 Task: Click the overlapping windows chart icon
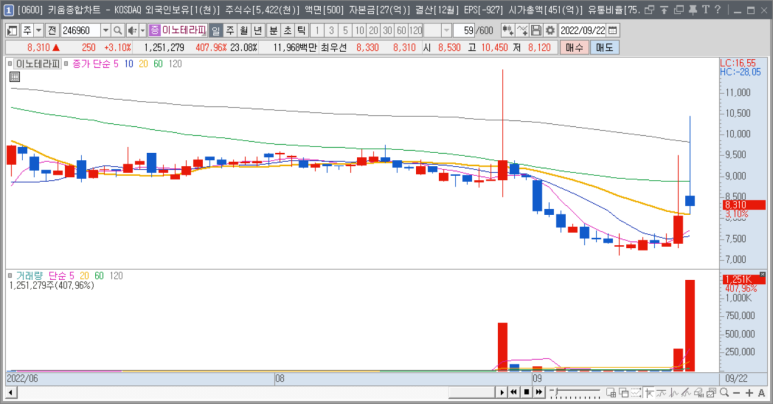(624, 393)
